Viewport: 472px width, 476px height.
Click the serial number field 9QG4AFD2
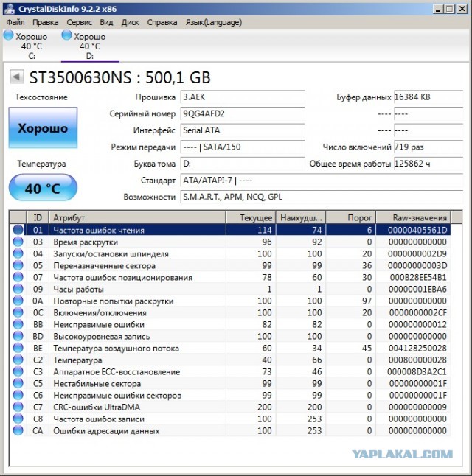pyautogui.click(x=243, y=113)
